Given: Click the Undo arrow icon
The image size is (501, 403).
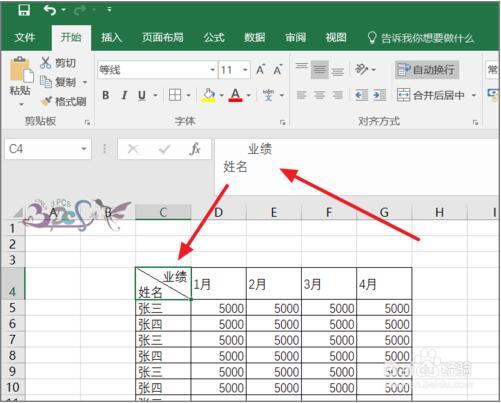Looking at the screenshot, I should [x=50, y=10].
